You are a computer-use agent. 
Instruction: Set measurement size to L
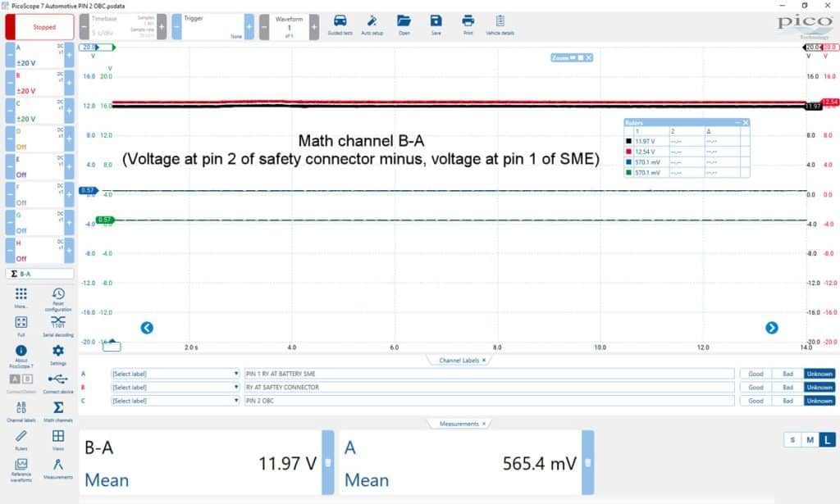(x=827, y=440)
